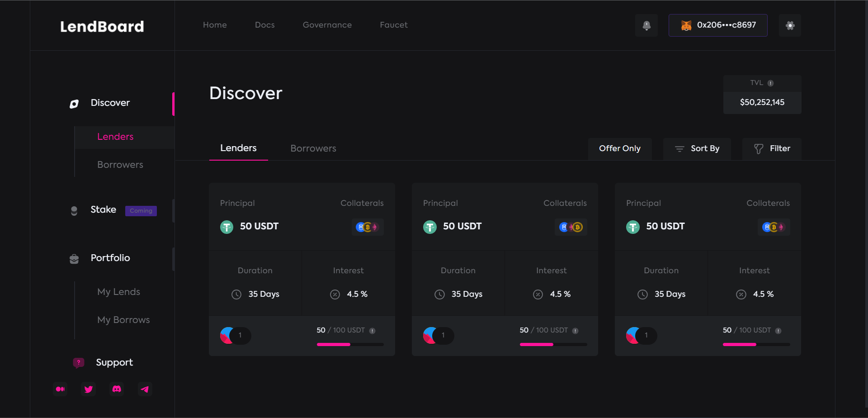
Task: Open the Discord social link
Action: pyautogui.click(x=117, y=389)
